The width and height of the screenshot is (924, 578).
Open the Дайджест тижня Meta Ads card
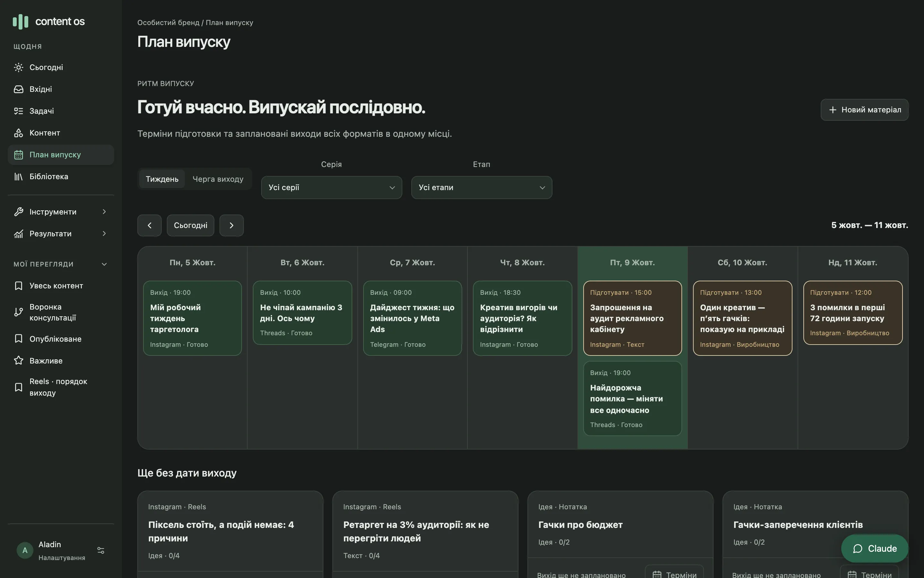pyautogui.click(x=412, y=318)
